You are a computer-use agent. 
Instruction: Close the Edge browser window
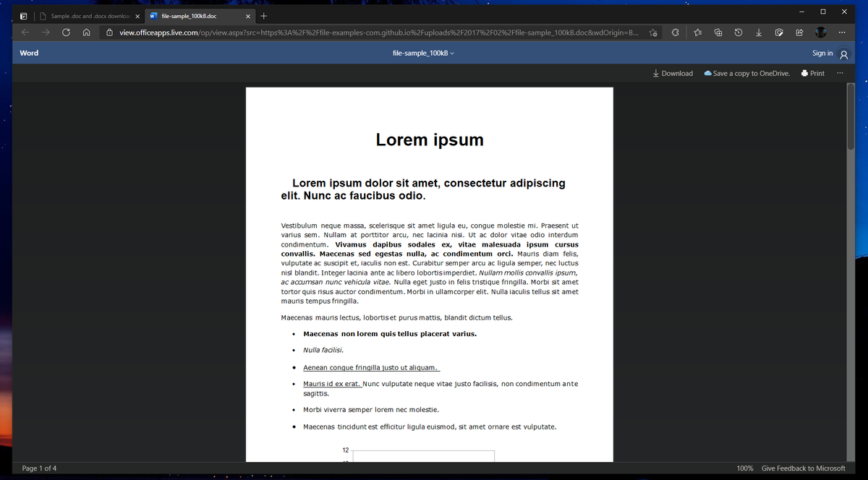844,12
